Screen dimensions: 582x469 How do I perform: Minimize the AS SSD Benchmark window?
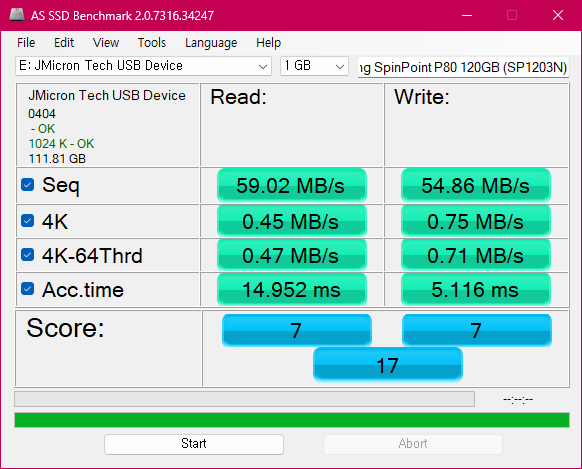point(467,15)
